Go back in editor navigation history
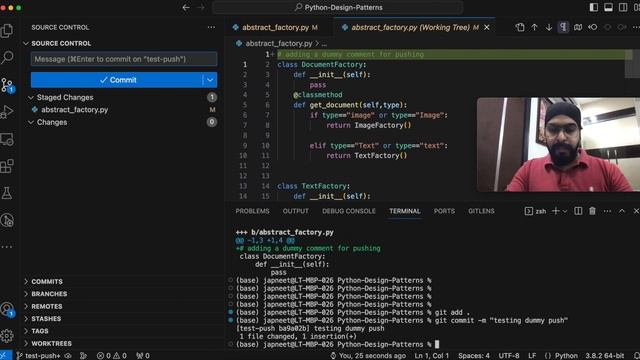640x360 pixels. click(186, 7)
